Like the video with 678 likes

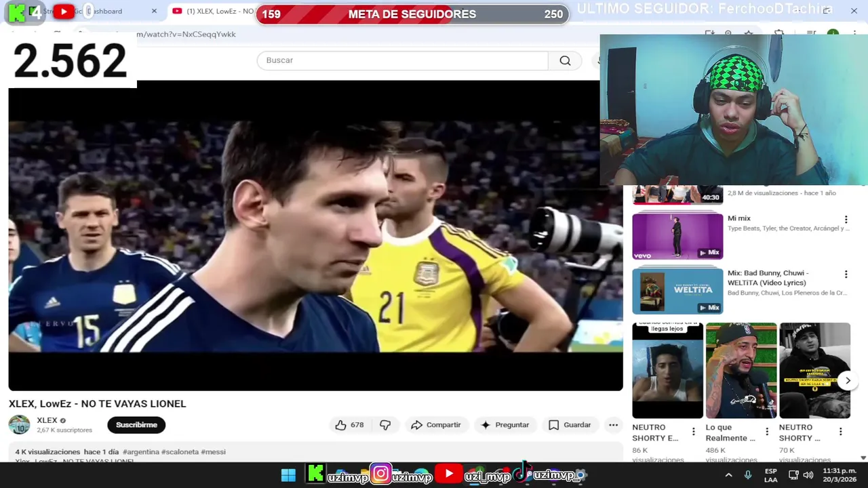[x=349, y=425]
